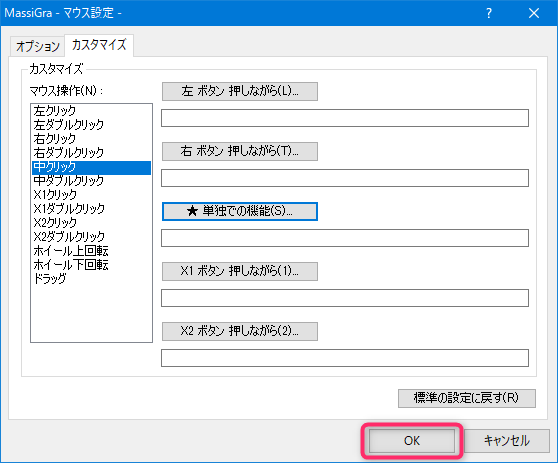
Task: Select the カスタマイズ tab
Action: point(99,45)
